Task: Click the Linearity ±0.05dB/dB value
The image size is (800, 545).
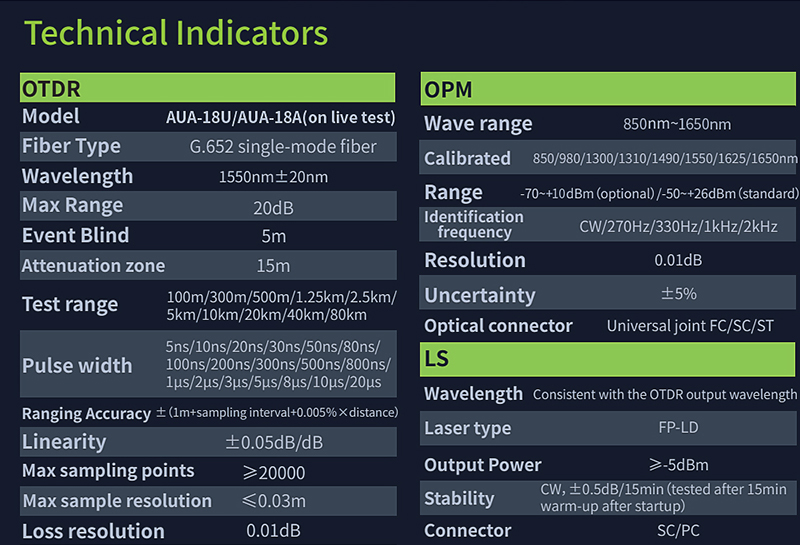Action: coord(274,442)
